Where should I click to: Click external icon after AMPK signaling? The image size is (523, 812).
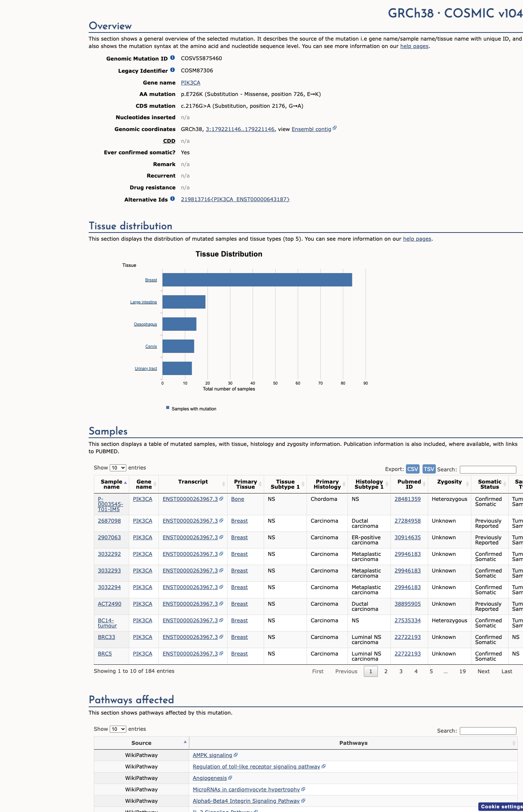(x=236, y=755)
